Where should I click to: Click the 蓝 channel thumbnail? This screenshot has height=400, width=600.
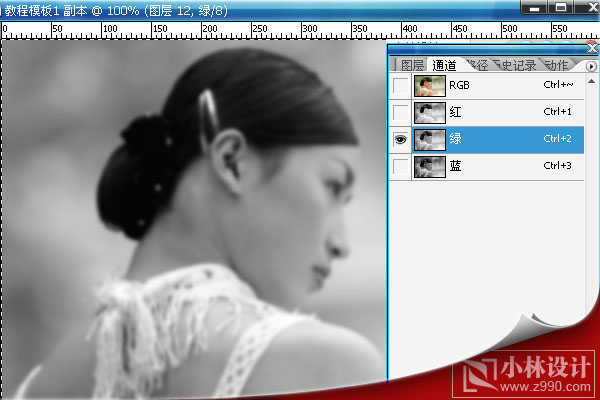[430, 167]
